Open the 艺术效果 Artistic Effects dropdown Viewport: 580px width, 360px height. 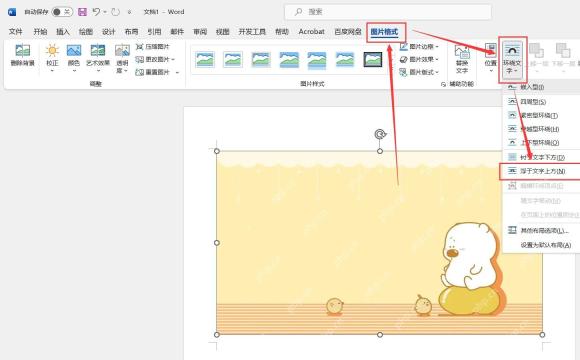point(98,58)
